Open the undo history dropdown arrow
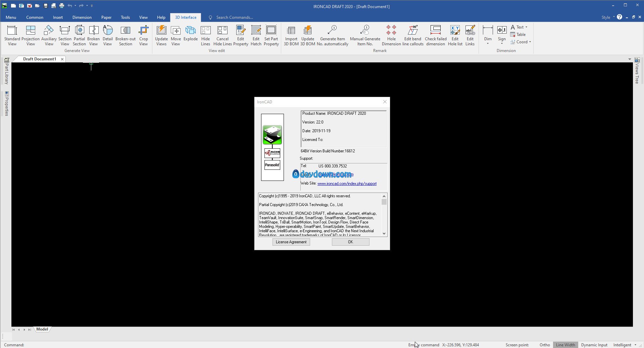 click(75, 6)
